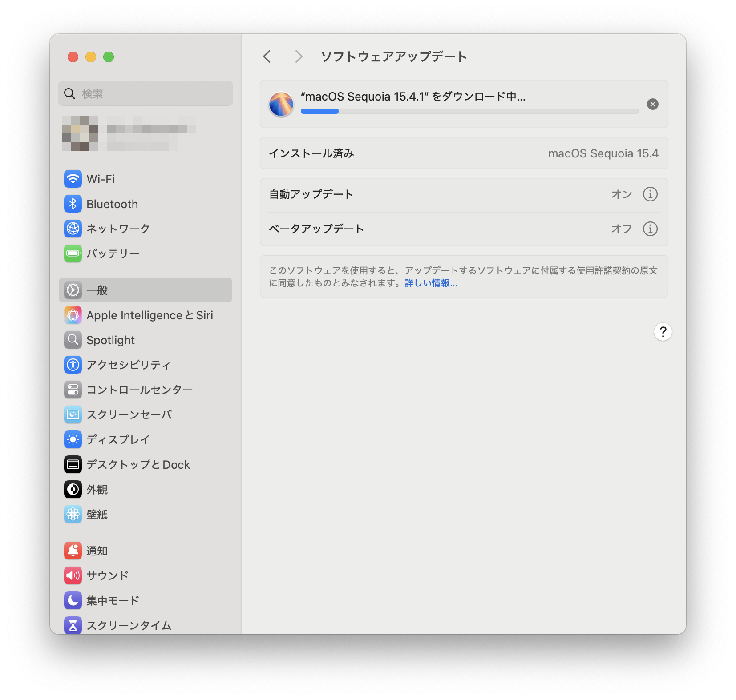
Task: Open the help question mark button
Action: (663, 332)
